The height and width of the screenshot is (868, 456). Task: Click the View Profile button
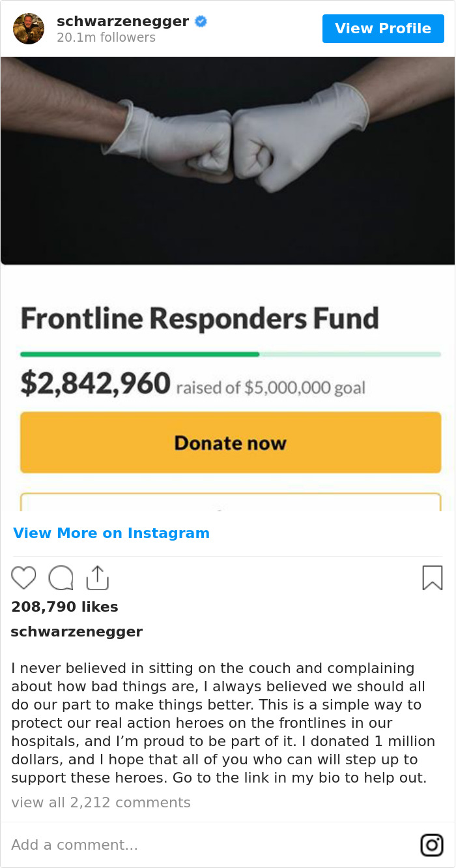click(383, 28)
